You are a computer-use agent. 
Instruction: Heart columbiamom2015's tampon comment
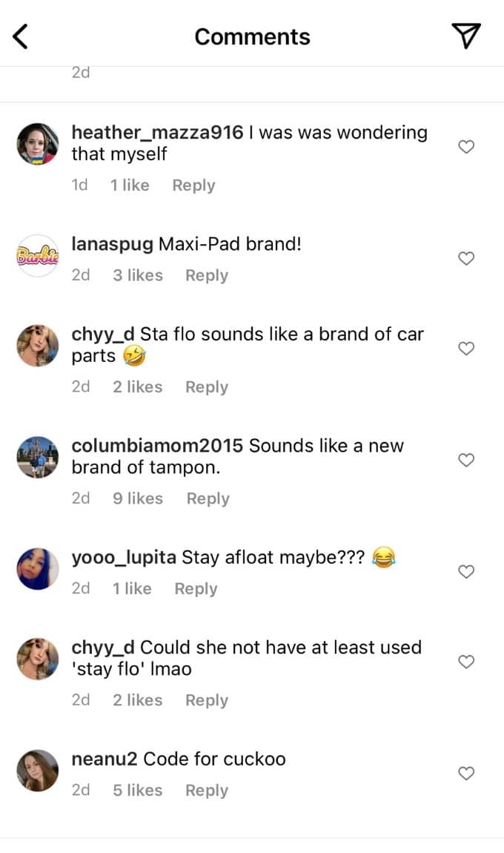pyautogui.click(x=466, y=460)
